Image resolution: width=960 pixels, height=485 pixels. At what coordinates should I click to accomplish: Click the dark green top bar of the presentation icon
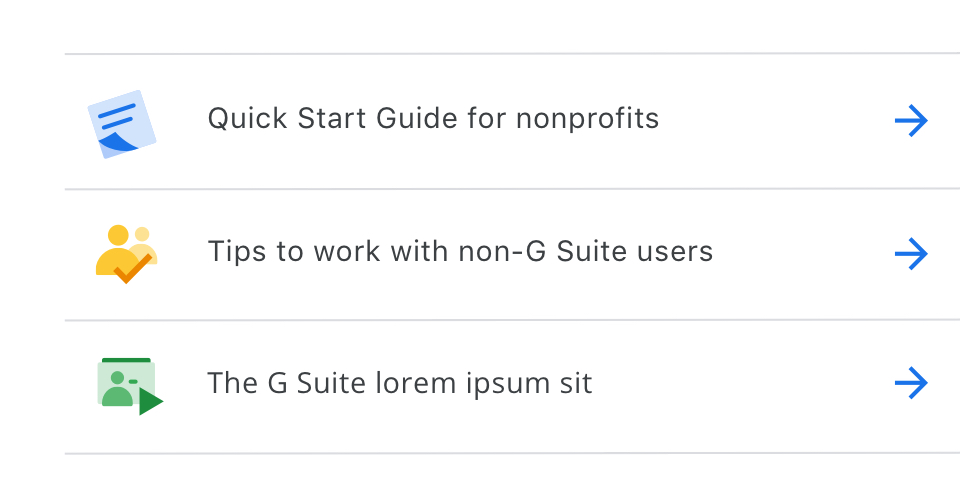126,360
